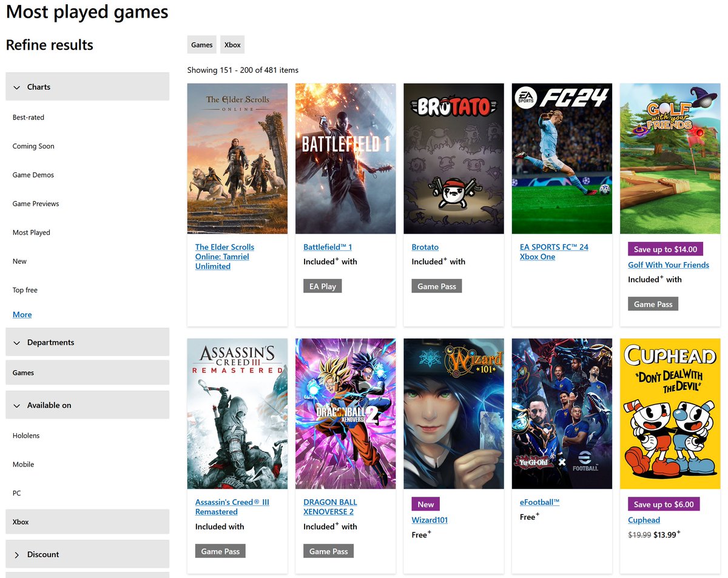Open the eFootball cover art
Viewport: 728px width, 578px height.
562,414
